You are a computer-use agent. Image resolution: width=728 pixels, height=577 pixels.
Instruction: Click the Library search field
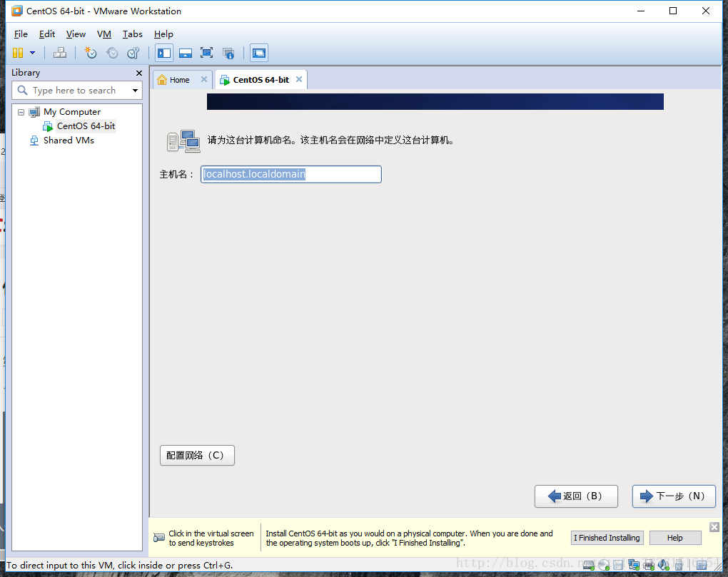[x=77, y=91]
